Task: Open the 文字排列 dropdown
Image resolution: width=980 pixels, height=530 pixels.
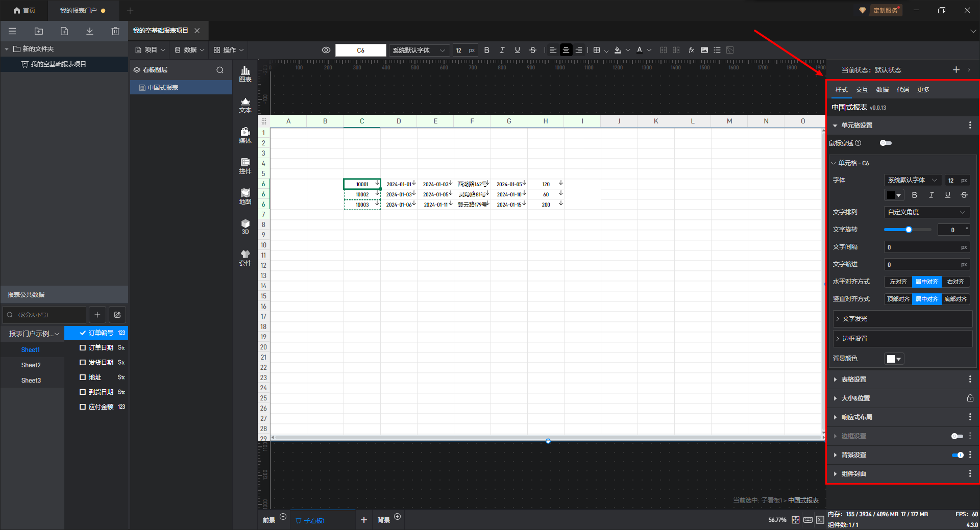Action: pyautogui.click(x=926, y=212)
